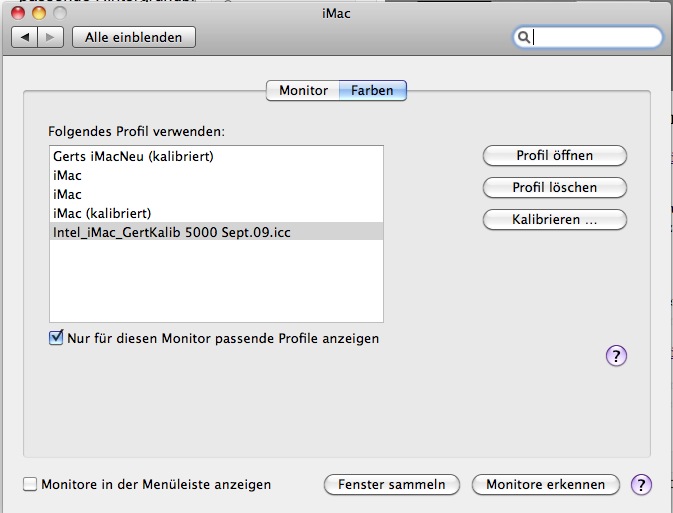Click Monitore erkennen button

pos(545,484)
